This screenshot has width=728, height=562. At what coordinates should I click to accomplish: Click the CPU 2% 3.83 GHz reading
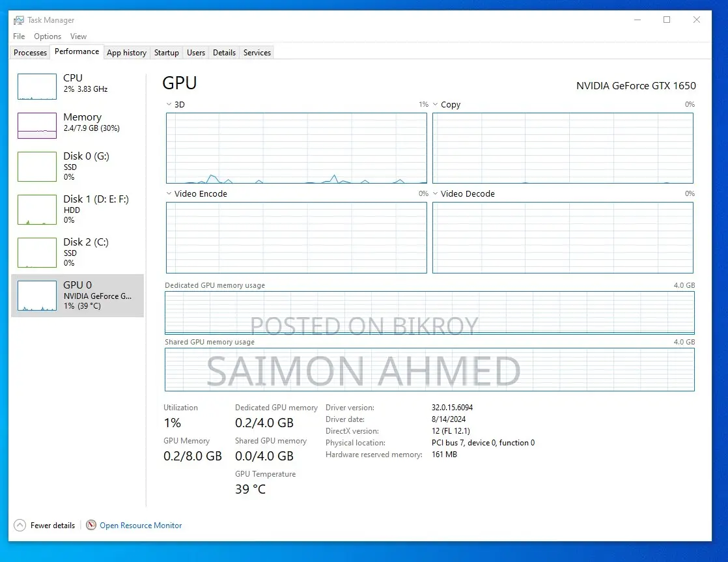[85, 89]
